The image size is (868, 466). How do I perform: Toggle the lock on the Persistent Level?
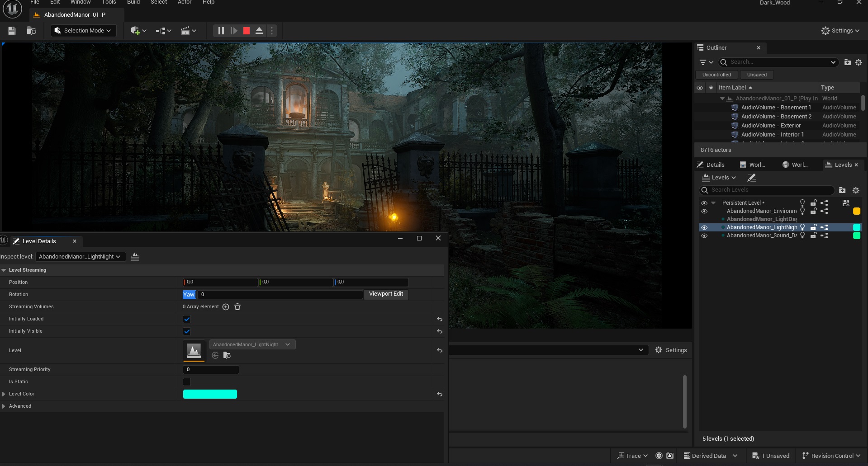click(x=813, y=203)
